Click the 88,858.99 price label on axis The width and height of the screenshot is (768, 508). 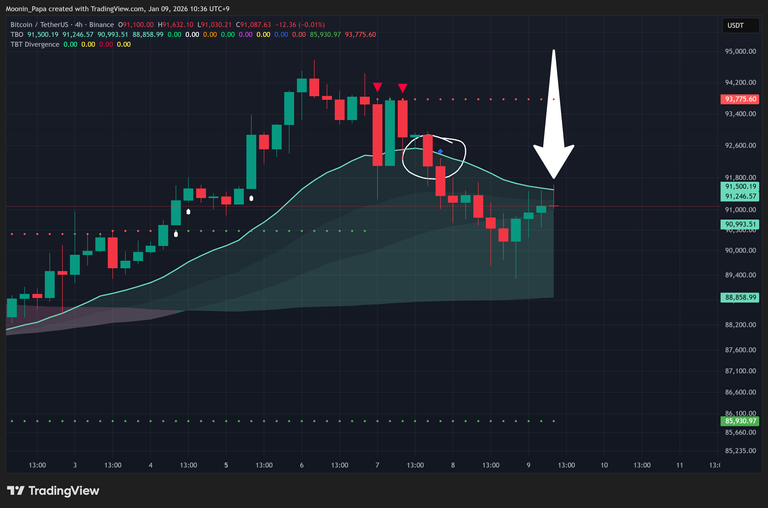(739, 297)
